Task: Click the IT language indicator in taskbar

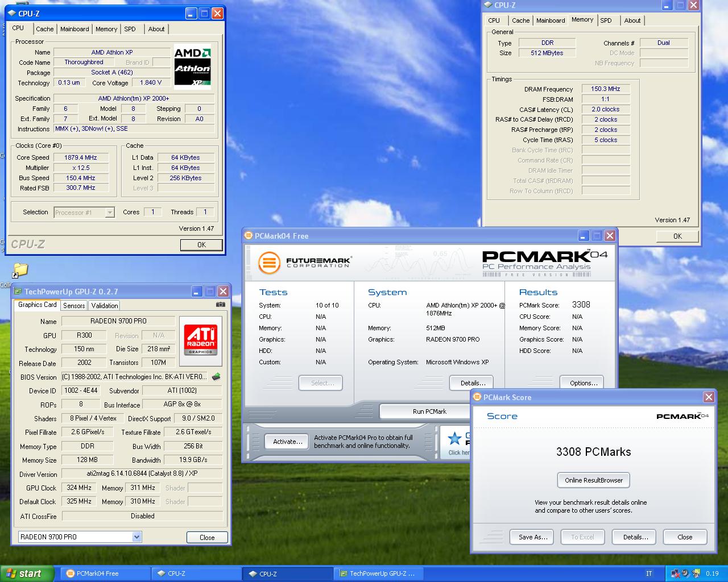Action: [649, 573]
